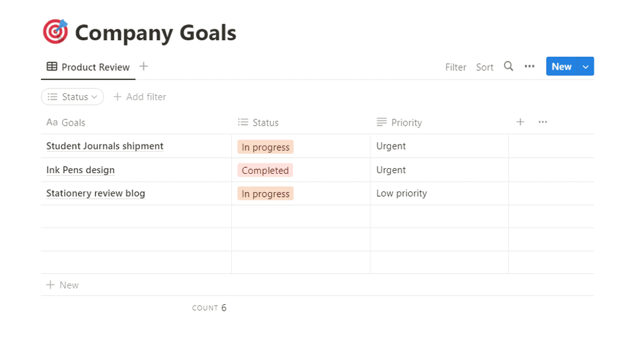Viewport: 625px width, 364px height.
Task: Open the view options three-dot menu
Action: point(529,66)
